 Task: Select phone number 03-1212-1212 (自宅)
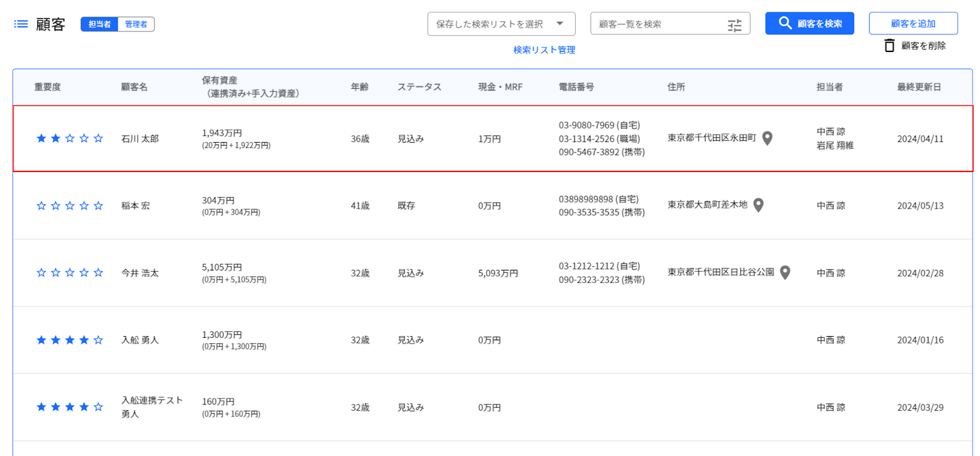(x=599, y=266)
